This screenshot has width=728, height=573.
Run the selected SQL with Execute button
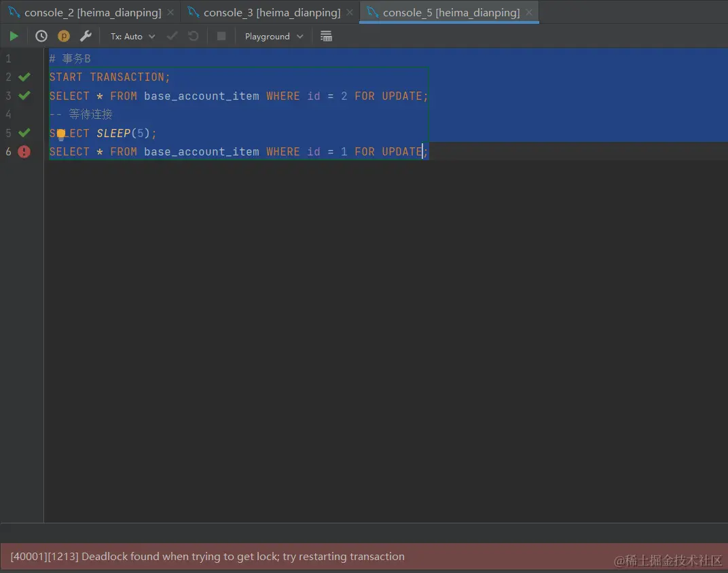point(14,36)
